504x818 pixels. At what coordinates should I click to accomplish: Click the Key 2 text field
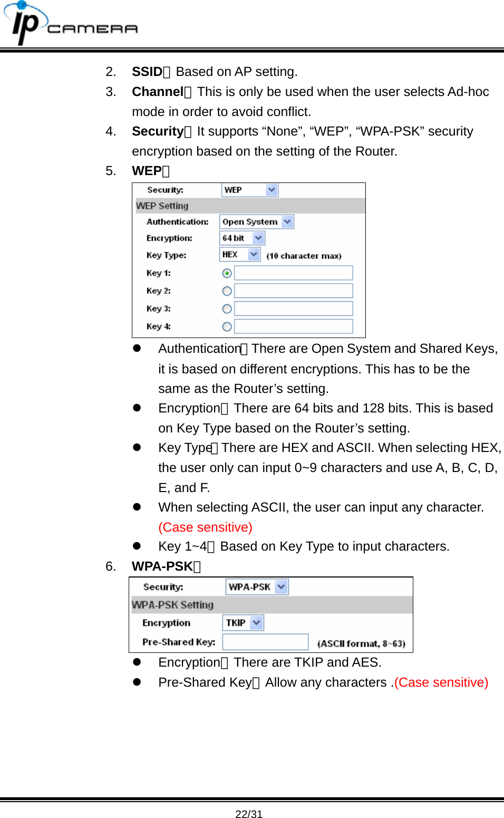pos(294,291)
